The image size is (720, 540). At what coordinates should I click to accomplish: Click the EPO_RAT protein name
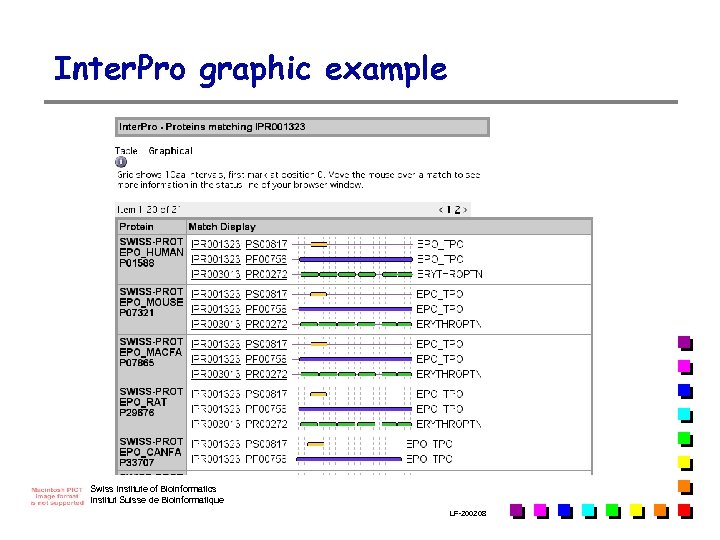coord(143,403)
